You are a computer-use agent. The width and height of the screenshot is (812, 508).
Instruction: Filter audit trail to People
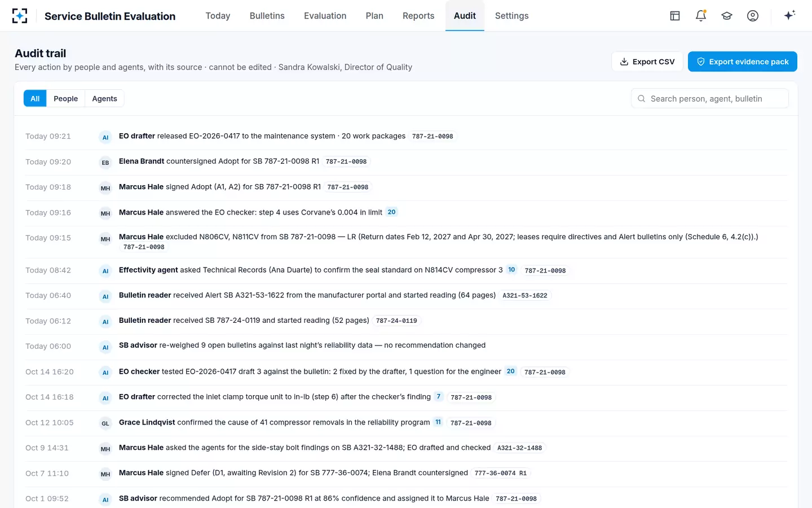pos(66,98)
